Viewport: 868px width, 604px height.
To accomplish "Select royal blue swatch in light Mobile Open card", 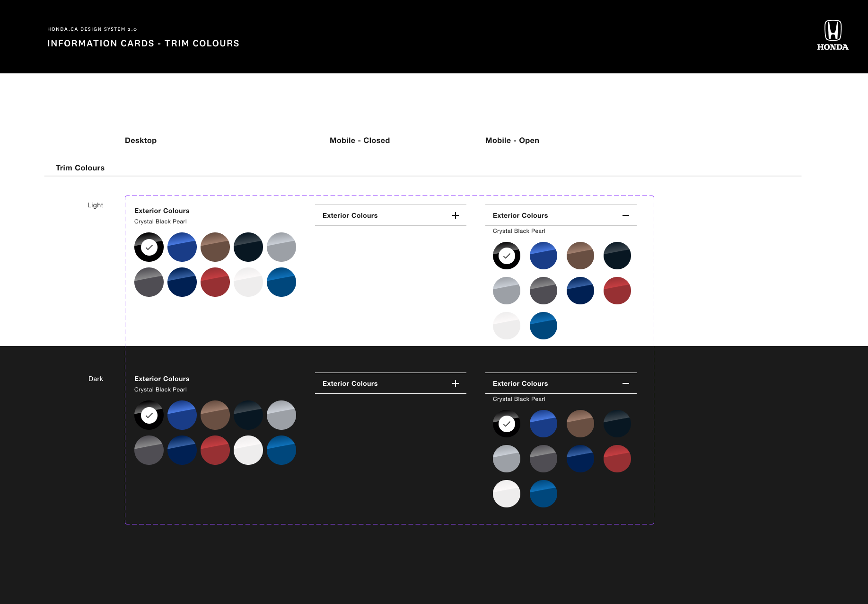I will click(544, 256).
